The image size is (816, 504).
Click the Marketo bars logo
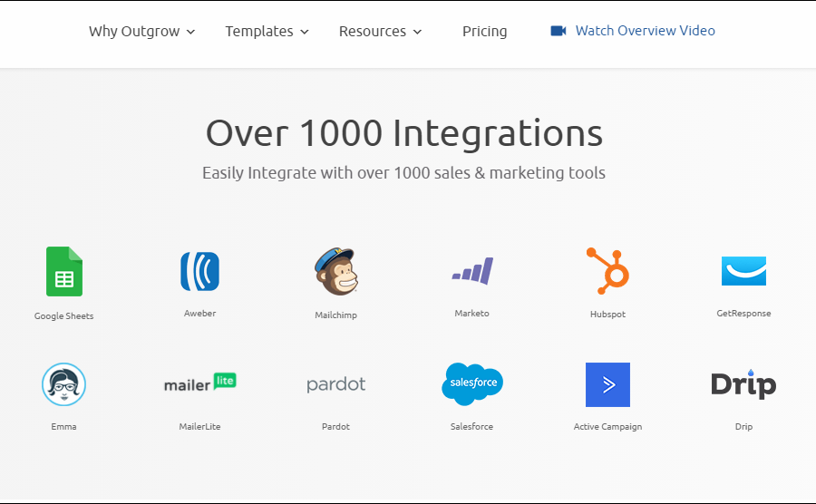click(x=471, y=271)
